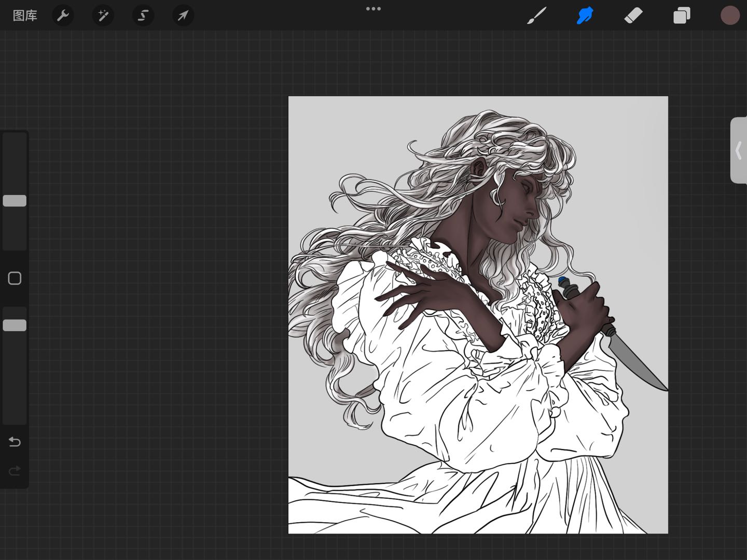Activate the Transform arrow tool

point(183,16)
